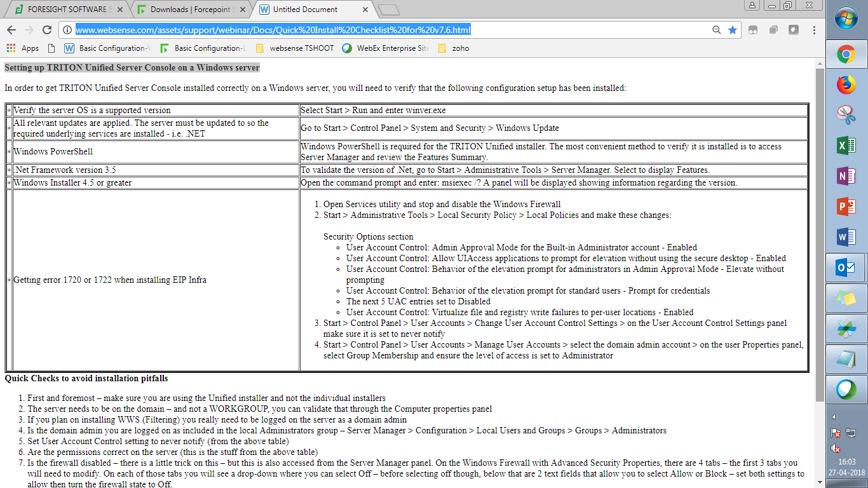The width and height of the screenshot is (868, 488).
Task: Launch Firefox from the taskbar
Action: [x=846, y=85]
